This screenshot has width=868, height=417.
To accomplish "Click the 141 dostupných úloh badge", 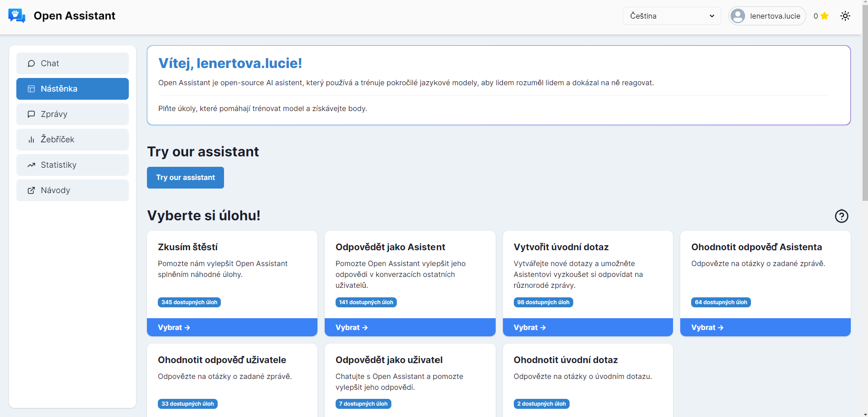I will 366,302.
